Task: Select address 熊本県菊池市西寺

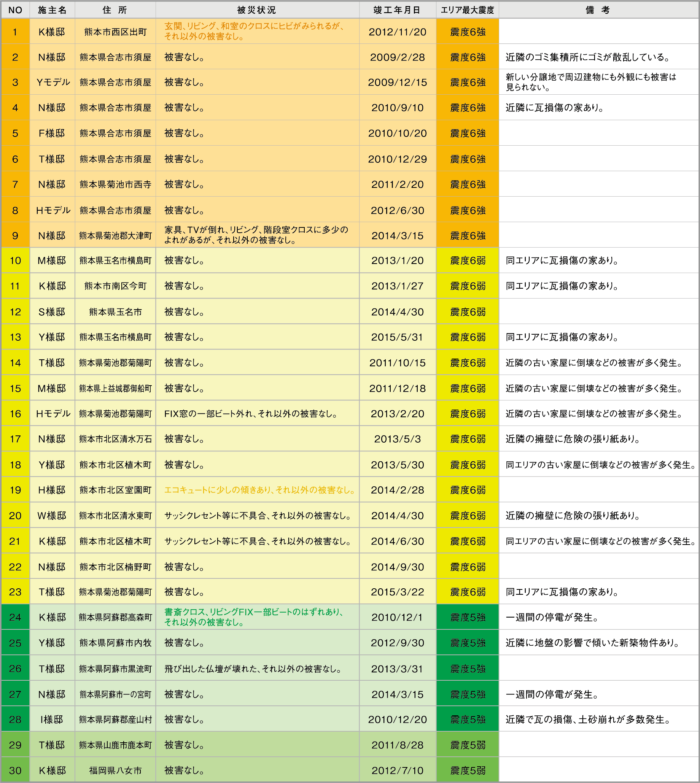Action: pyautogui.click(x=115, y=184)
